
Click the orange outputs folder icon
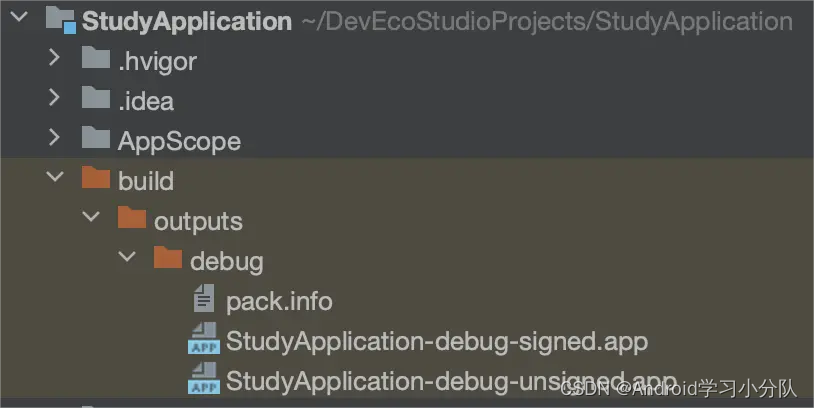pyautogui.click(x=131, y=219)
